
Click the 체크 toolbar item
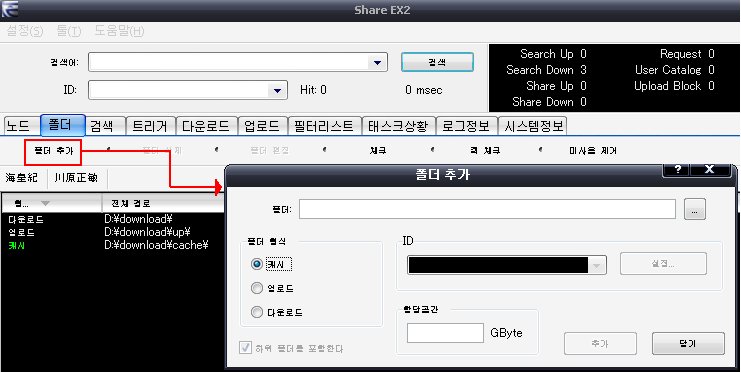378,151
